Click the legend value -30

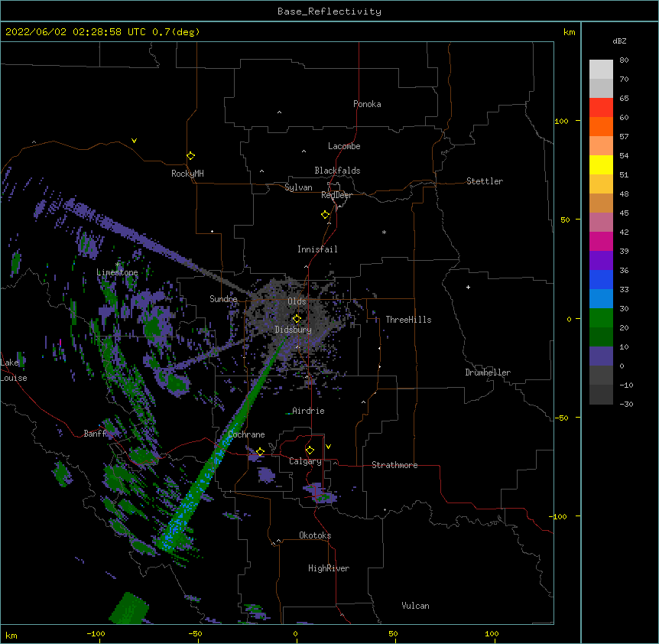click(626, 404)
